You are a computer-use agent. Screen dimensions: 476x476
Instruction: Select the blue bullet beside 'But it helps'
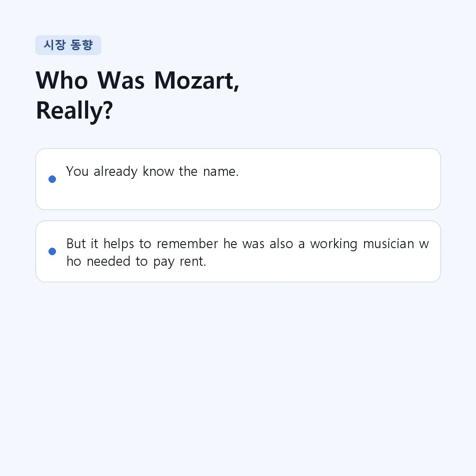pos(52,251)
